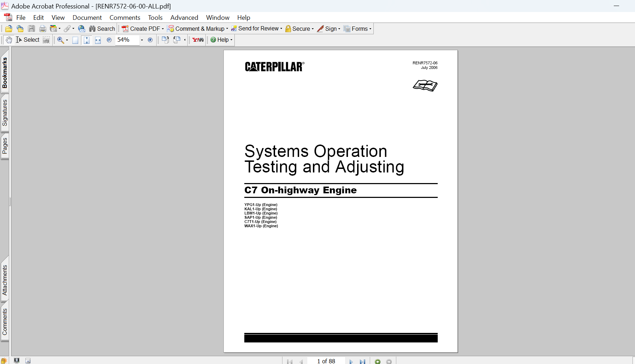Rotate page clockwise icon
635x364 pixels.
pyautogui.click(x=165, y=40)
